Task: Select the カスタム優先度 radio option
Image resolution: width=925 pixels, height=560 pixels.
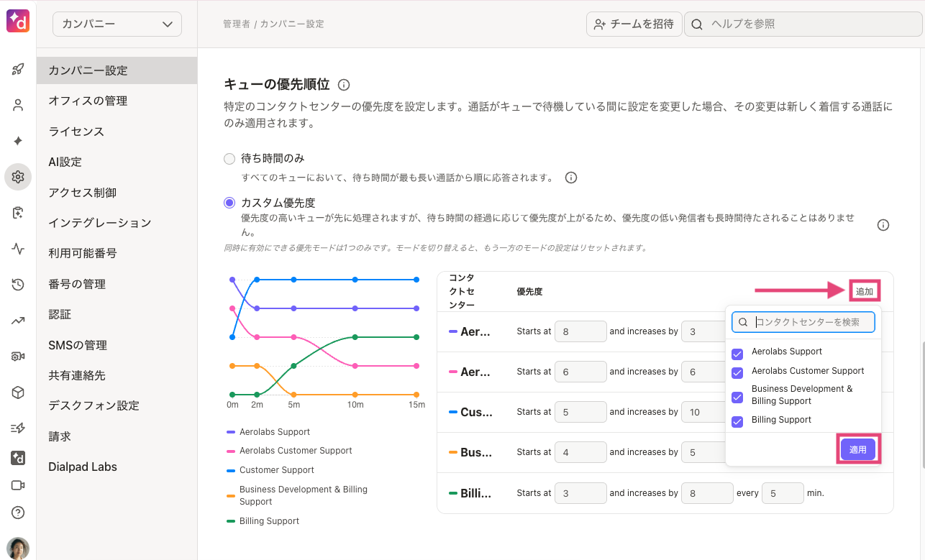Action: pyautogui.click(x=229, y=203)
